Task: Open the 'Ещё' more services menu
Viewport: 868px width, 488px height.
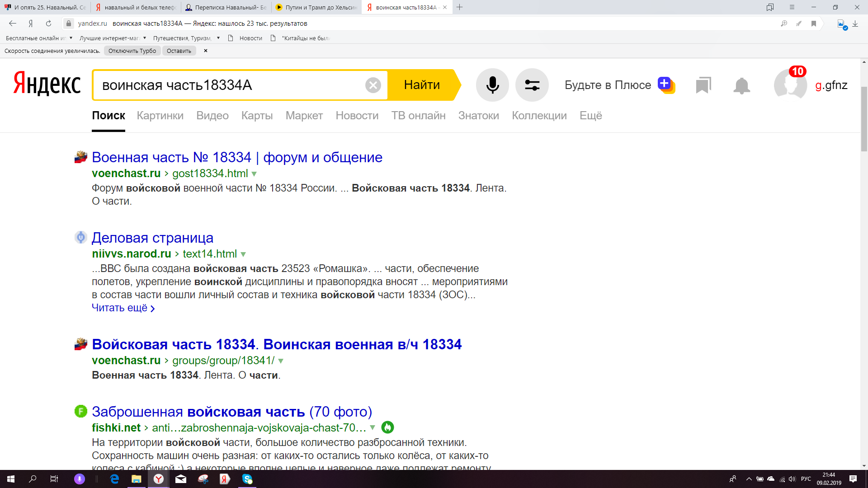Action: coord(591,116)
